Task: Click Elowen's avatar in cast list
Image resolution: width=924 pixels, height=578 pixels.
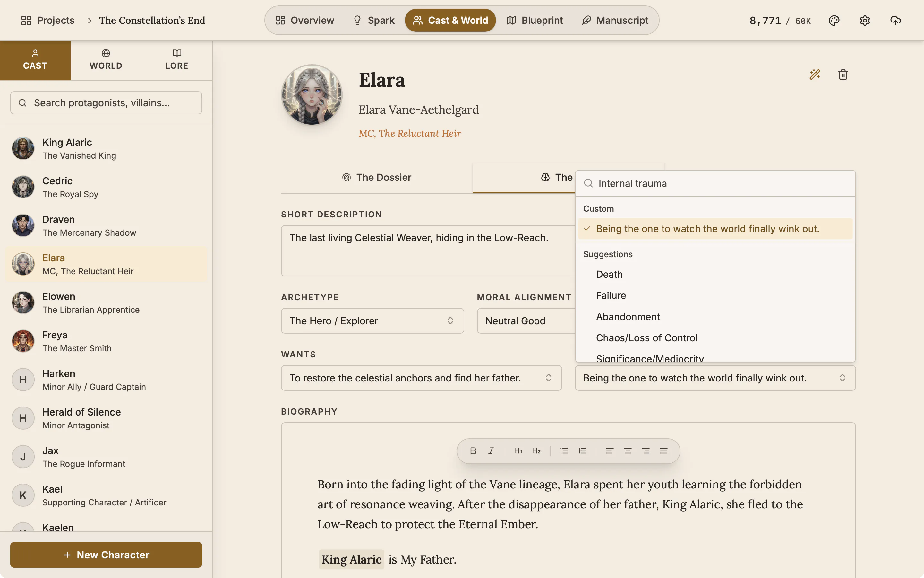Action: [x=23, y=302]
